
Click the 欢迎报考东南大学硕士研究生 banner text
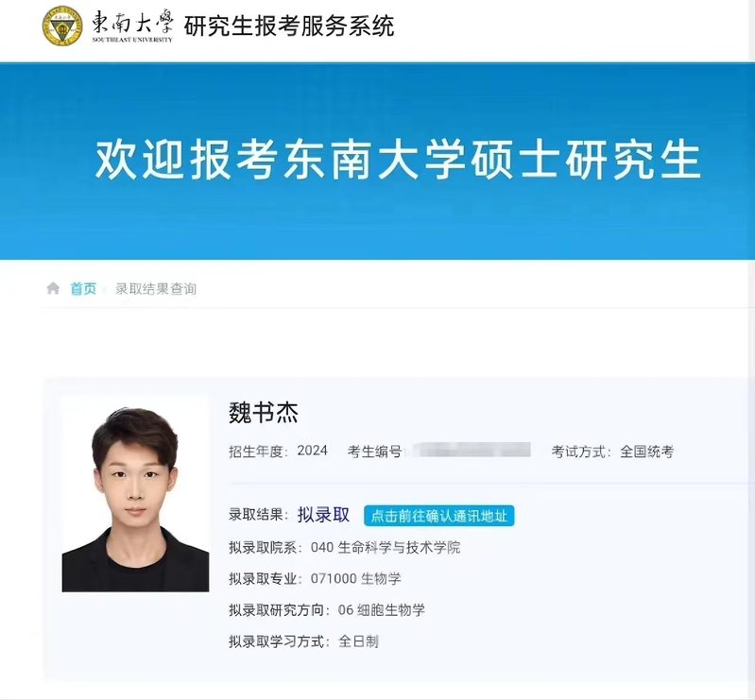(x=397, y=161)
